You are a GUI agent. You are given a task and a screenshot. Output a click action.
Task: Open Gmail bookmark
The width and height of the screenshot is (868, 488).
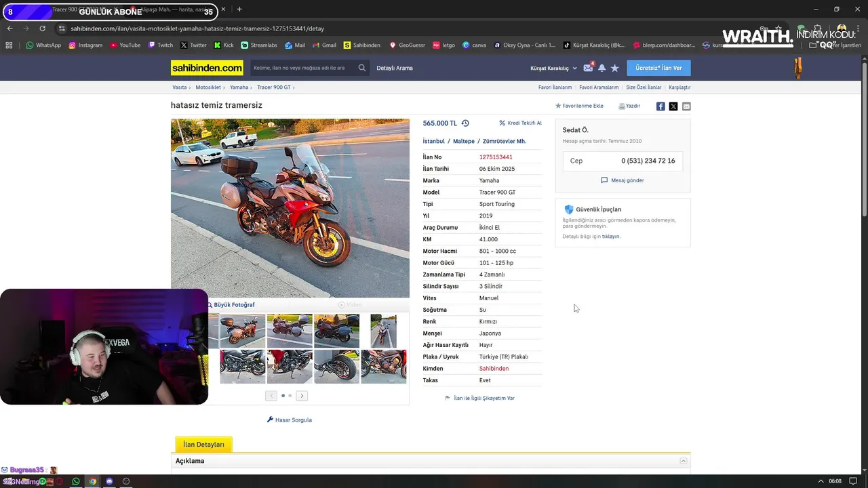click(x=324, y=45)
